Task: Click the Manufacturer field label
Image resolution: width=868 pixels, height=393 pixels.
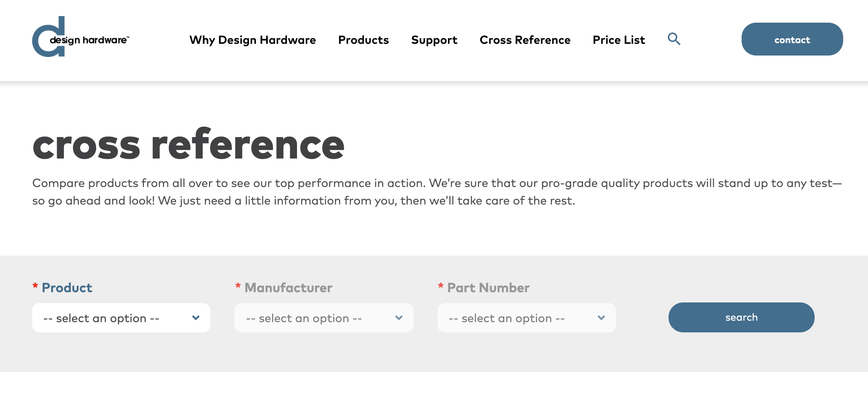Action: coord(288,288)
